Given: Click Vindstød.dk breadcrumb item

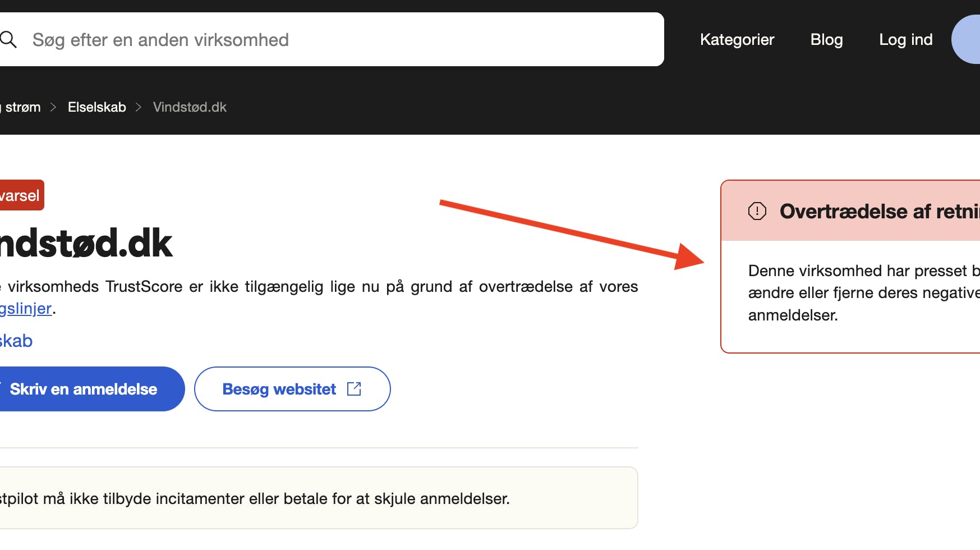Looking at the screenshot, I should (x=189, y=107).
